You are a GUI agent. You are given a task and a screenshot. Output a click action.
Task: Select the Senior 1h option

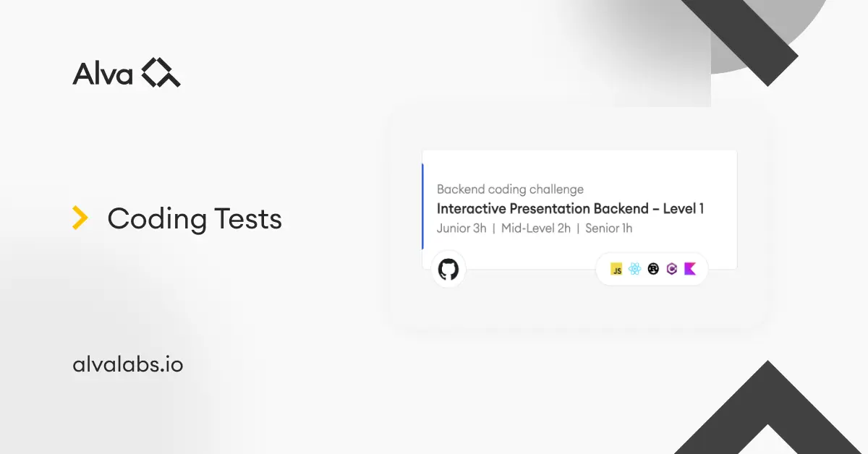(609, 228)
